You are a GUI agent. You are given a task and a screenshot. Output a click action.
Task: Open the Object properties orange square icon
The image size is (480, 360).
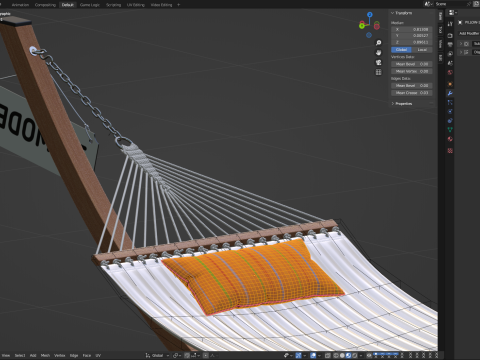[x=450, y=84]
